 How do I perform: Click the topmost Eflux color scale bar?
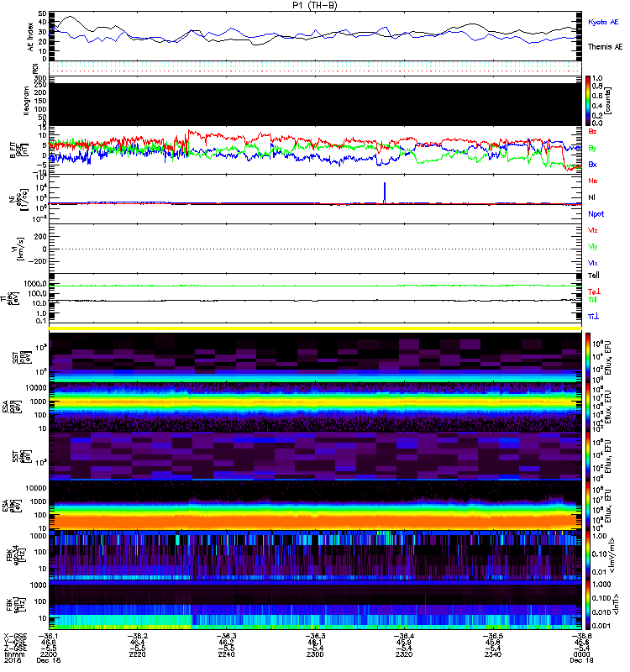pos(589,356)
